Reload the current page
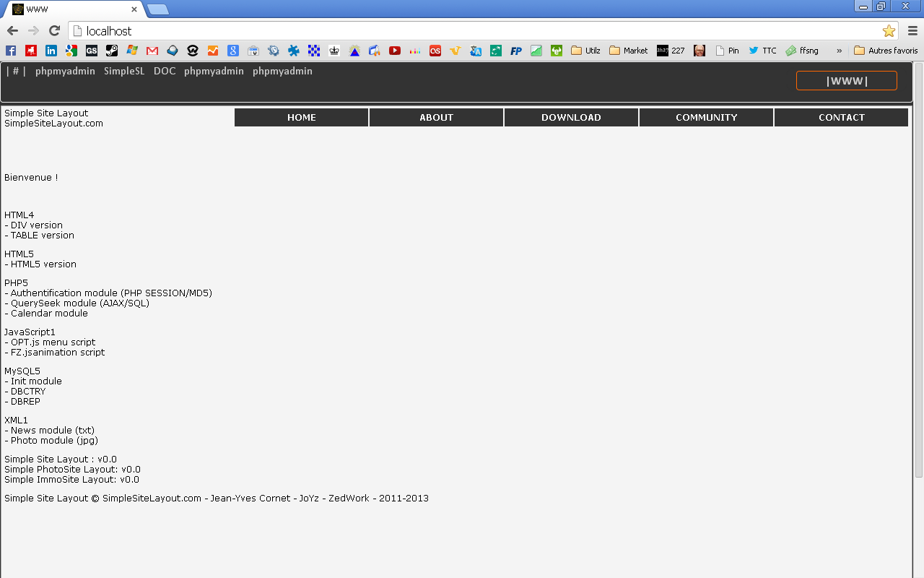This screenshot has height=578, width=924. point(53,31)
